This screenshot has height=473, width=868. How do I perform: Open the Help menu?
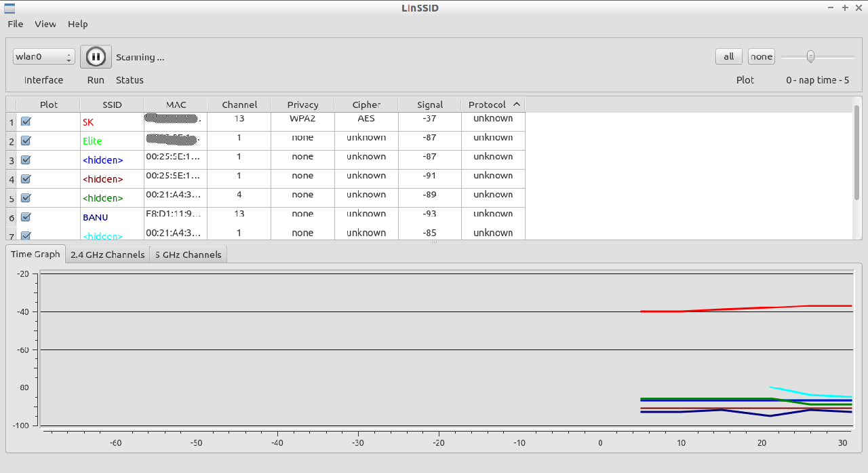[x=77, y=24]
